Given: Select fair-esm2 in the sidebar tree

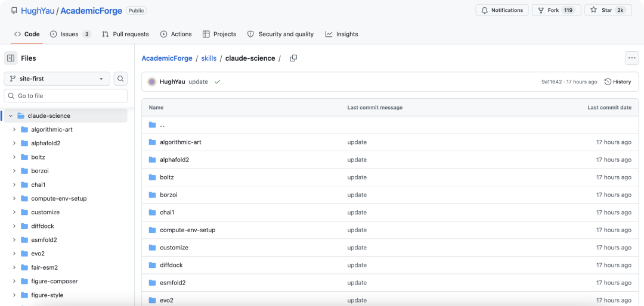Looking at the screenshot, I should [x=44, y=267].
